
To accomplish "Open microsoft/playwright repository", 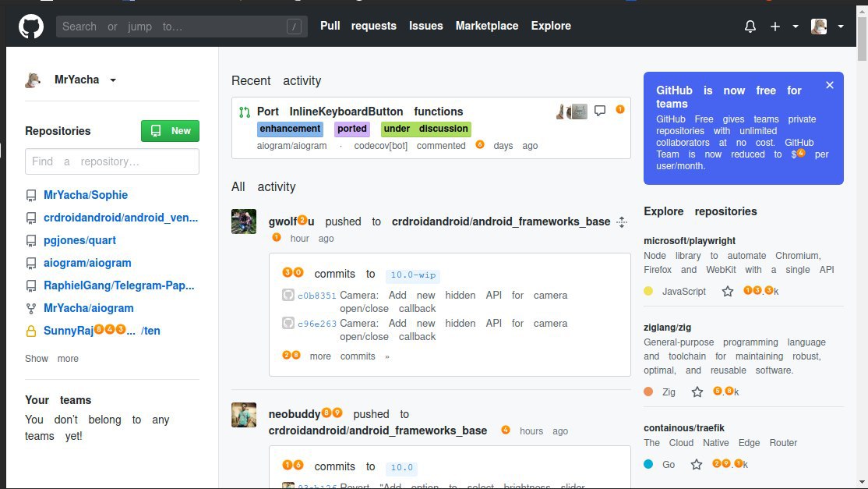I will click(x=690, y=241).
